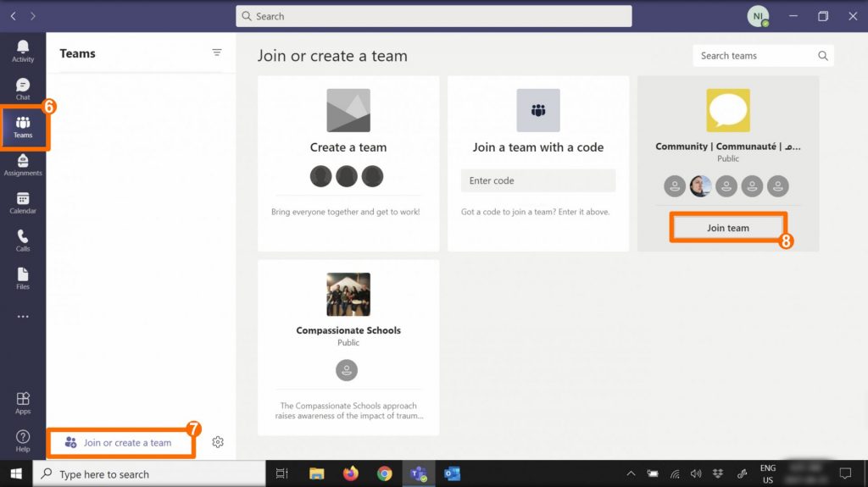Open the Dropbox tray icon
Viewport: 868px width, 487px height.
coord(718,473)
